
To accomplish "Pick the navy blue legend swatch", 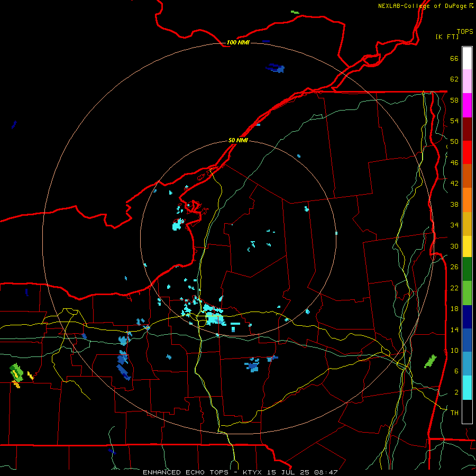I will tap(467, 317).
